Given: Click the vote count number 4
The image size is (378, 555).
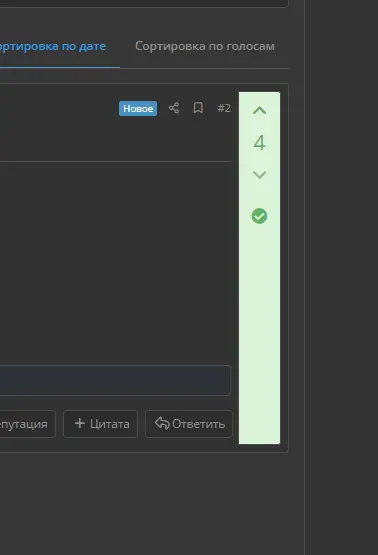Looking at the screenshot, I should coord(259,143).
